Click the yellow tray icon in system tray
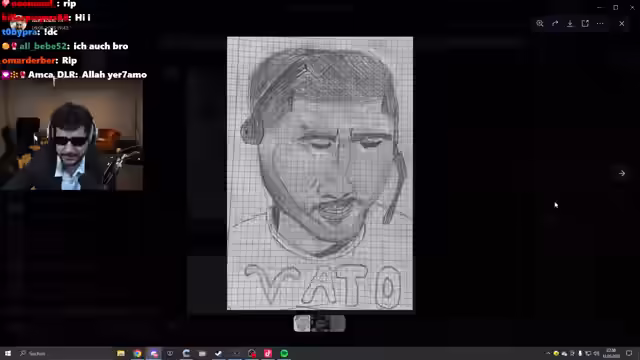 point(556,353)
